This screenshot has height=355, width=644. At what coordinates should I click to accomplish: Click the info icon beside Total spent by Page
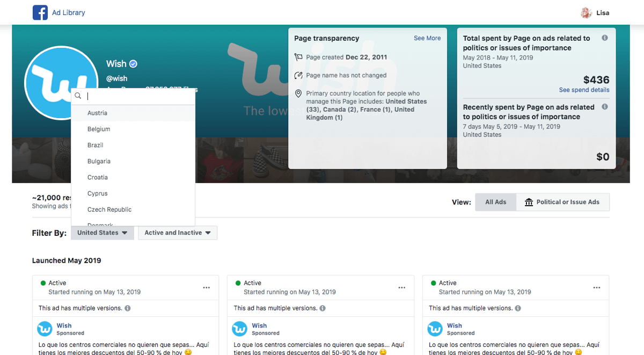point(605,38)
